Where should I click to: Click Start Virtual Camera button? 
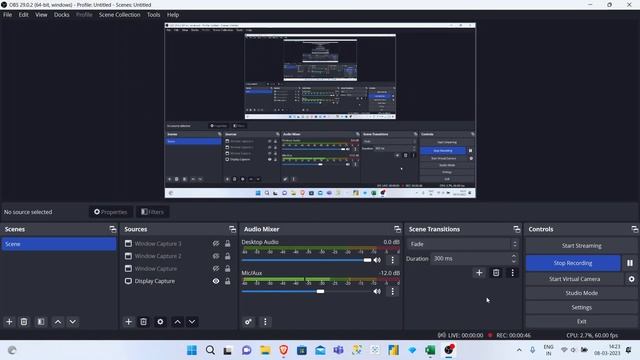pyautogui.click(x=575, y=279)
